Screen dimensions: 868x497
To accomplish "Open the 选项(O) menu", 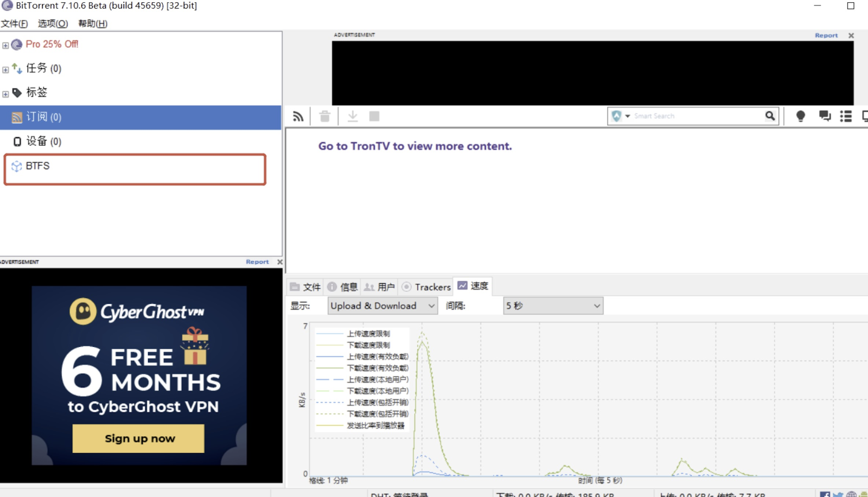I will point(53,23).
